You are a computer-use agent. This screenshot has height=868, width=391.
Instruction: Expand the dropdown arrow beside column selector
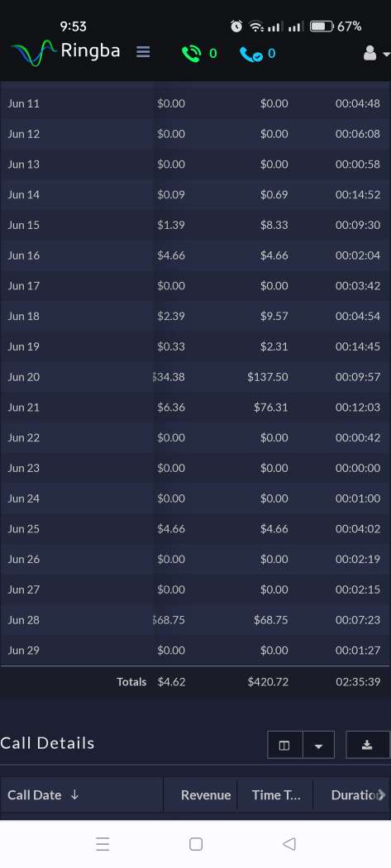[x=318, y=745]
